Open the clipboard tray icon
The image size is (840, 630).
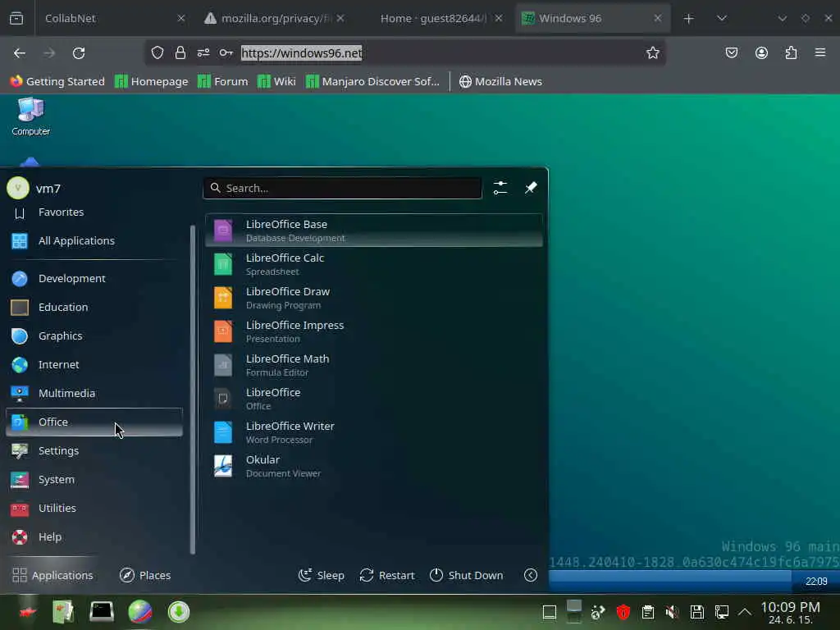click(x=648, y=612)
